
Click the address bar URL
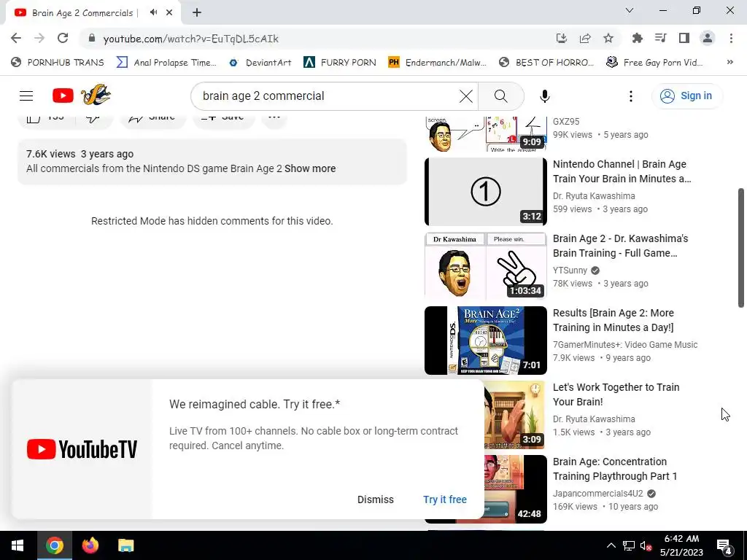[x=190, y=39]
